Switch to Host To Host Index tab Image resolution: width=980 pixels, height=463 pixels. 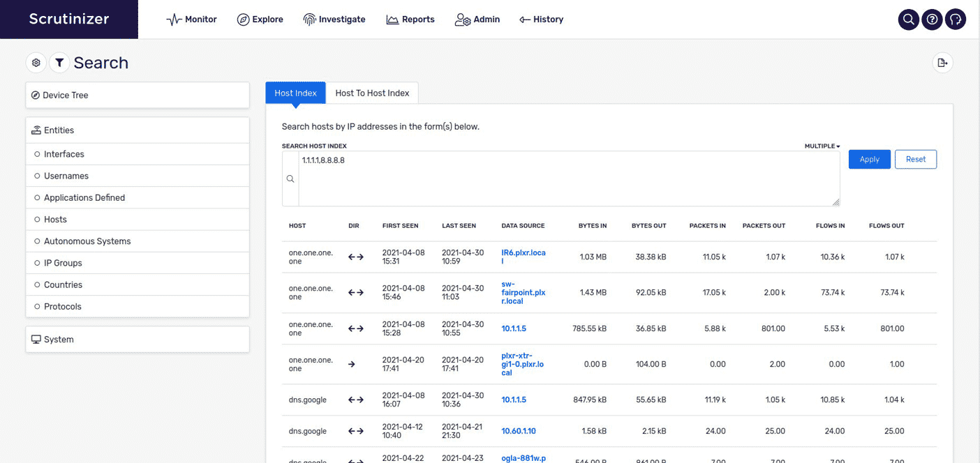click(x=372, y=93)
